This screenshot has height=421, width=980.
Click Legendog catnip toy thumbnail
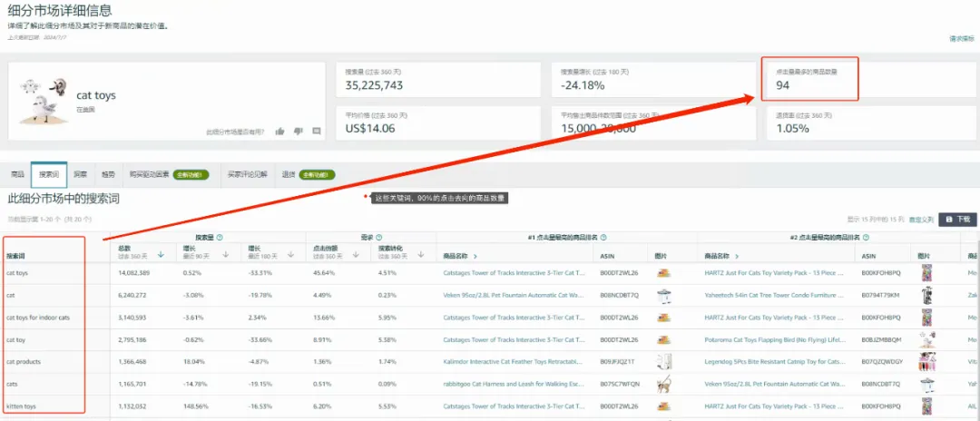(x=926, y=362)
